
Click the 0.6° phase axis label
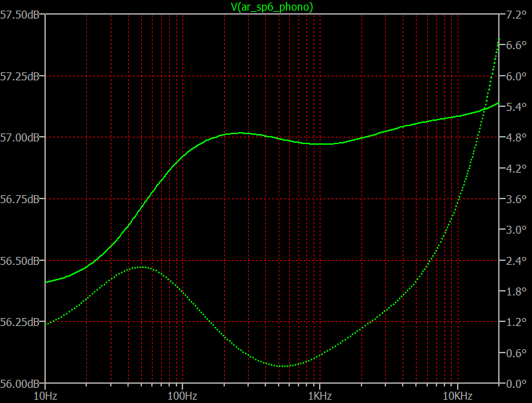click(516, 353)
